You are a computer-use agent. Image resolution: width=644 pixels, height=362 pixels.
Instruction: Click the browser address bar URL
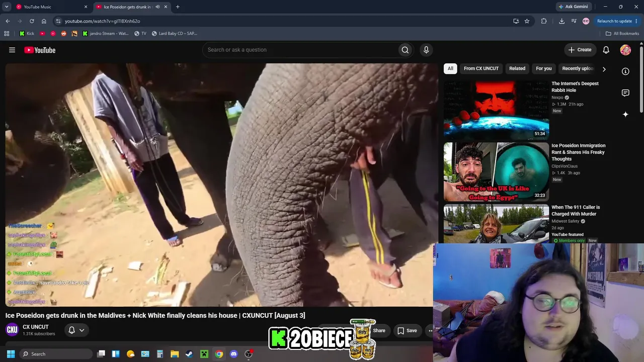[102, 21]
